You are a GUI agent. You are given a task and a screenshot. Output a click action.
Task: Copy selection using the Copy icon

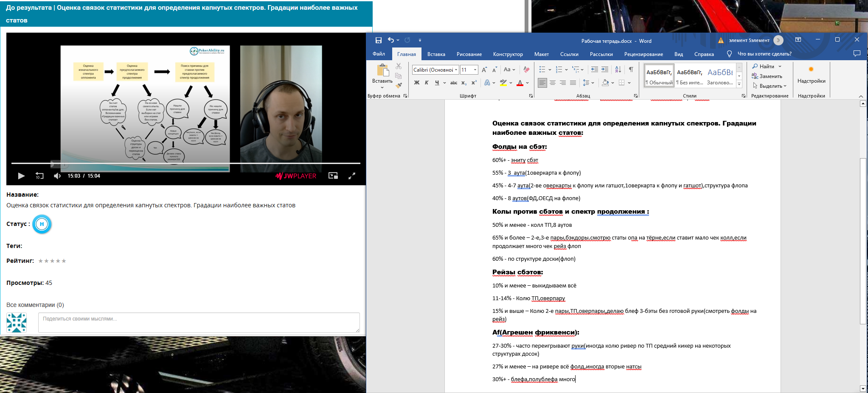399,76
